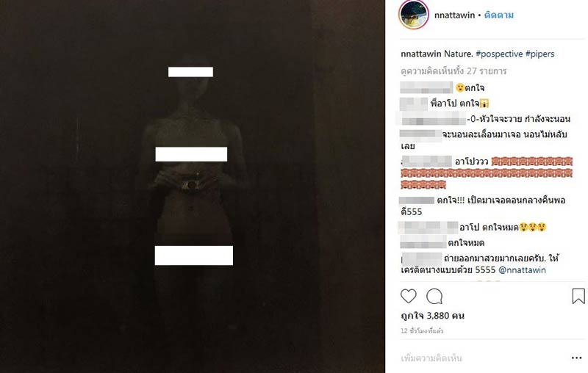Viewport: 588px width, 373px height.
Task: Open the #pipers hashtag
Action: [539, 54]
